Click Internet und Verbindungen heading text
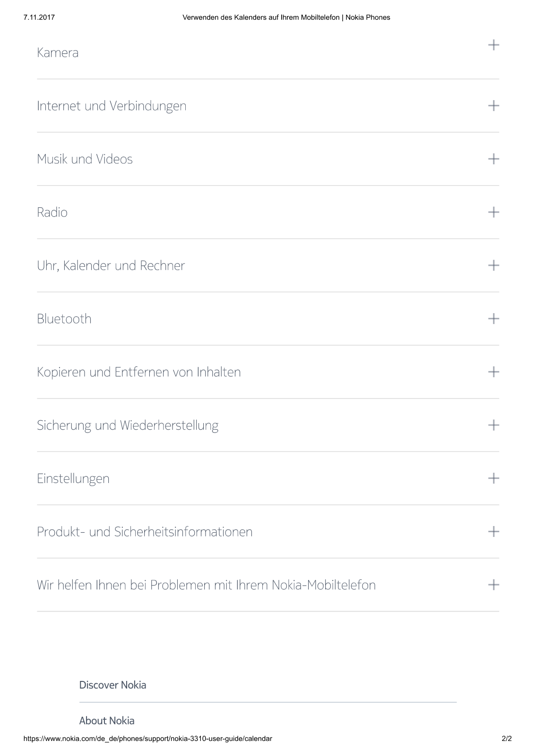Image resolution: width=535 pixels, height=756 pixels. pos(112,106)
